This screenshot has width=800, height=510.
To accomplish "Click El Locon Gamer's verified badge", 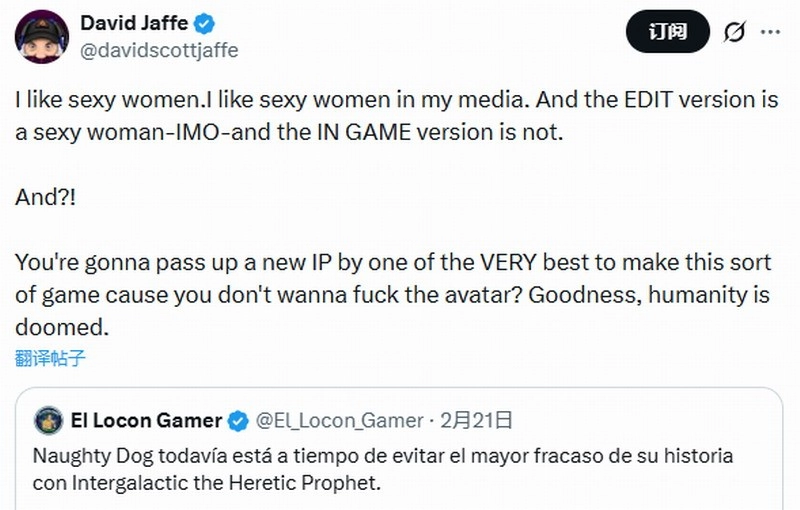I will 239,420.
